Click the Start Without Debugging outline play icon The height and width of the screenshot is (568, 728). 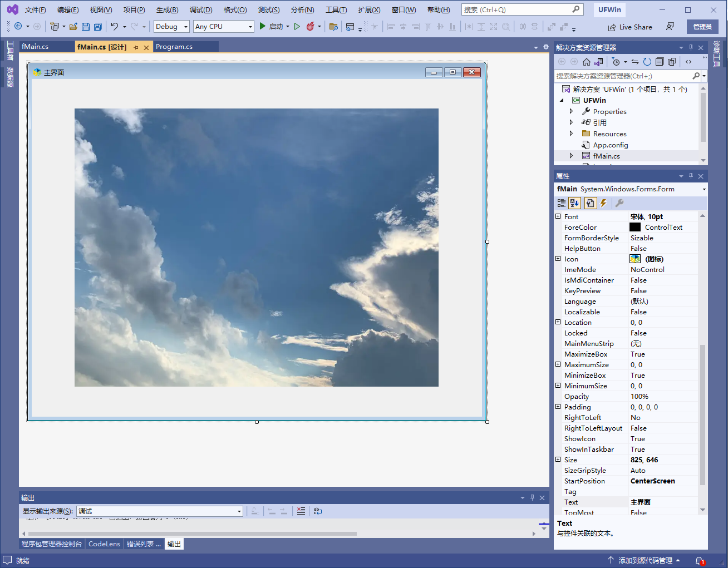(297, 26)
